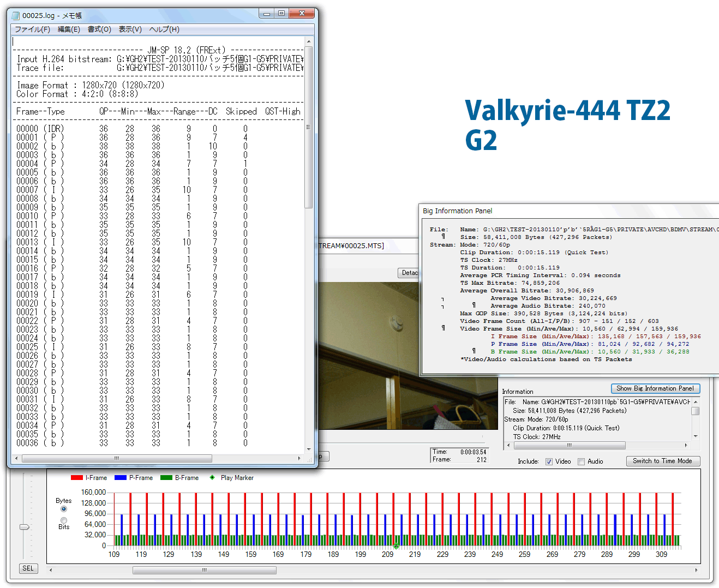This screenshot has height=588, width=719.
Task: Select the Bytes radio button
Action: [64, 509]
